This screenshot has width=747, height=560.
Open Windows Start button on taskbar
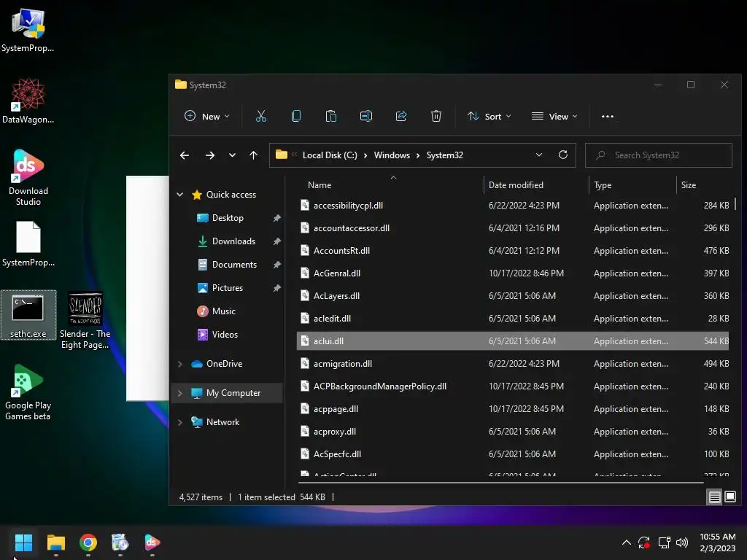(x=23, y=542)
